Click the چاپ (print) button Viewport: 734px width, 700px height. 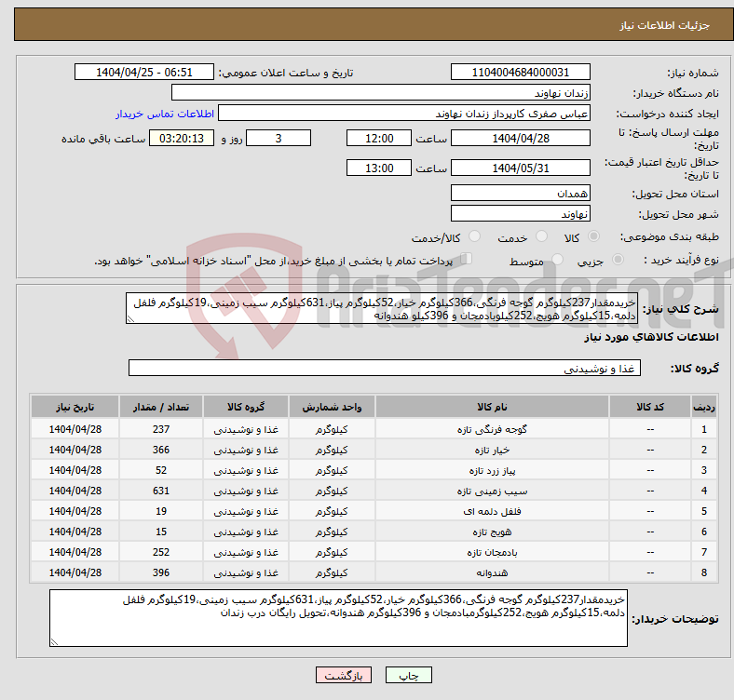pyautogui.click(x=408, y=675)
